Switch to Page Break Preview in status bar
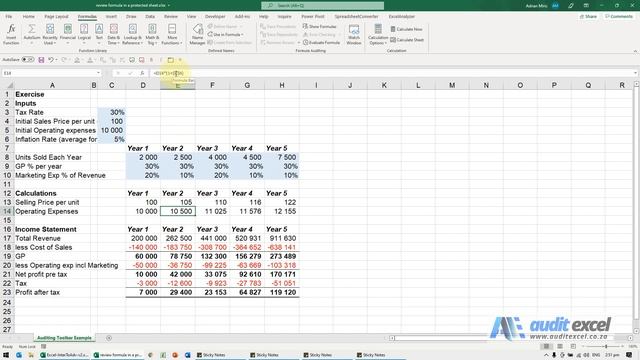Screen dimensions: 640x360 tap(573, 347)
